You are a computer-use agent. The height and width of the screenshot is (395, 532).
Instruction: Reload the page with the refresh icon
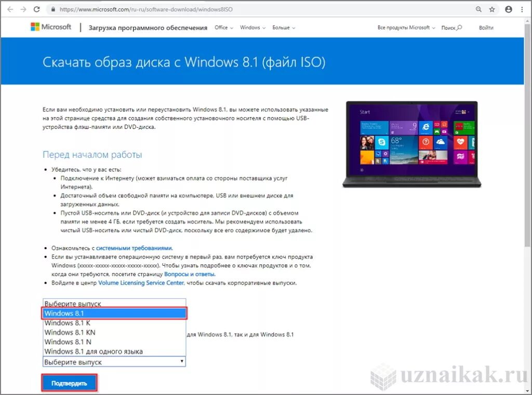pyautogui.click(x=37, y=9)
